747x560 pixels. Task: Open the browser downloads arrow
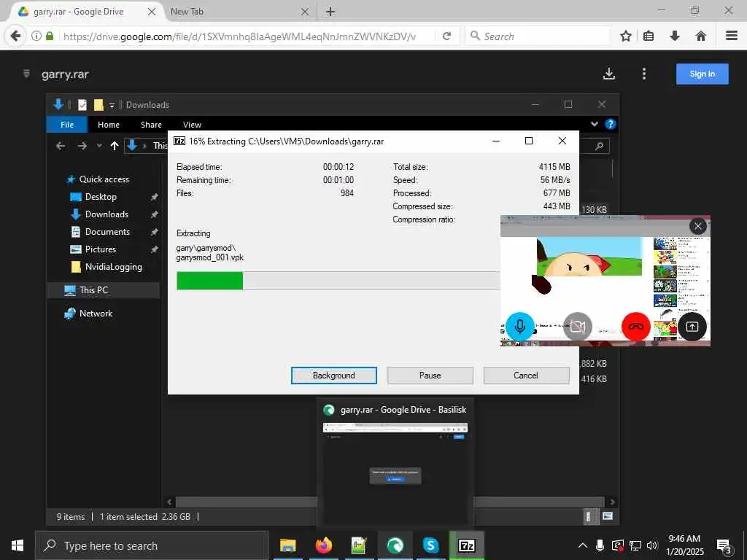[675, 36]
